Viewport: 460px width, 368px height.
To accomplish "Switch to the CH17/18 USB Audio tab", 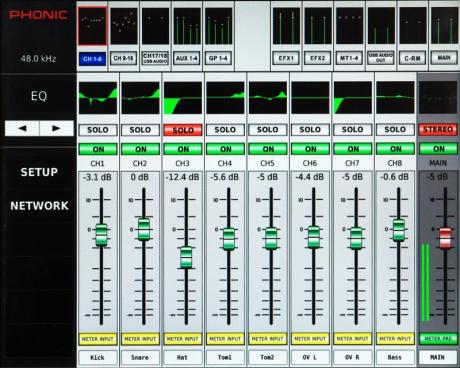I will (155, 58).
